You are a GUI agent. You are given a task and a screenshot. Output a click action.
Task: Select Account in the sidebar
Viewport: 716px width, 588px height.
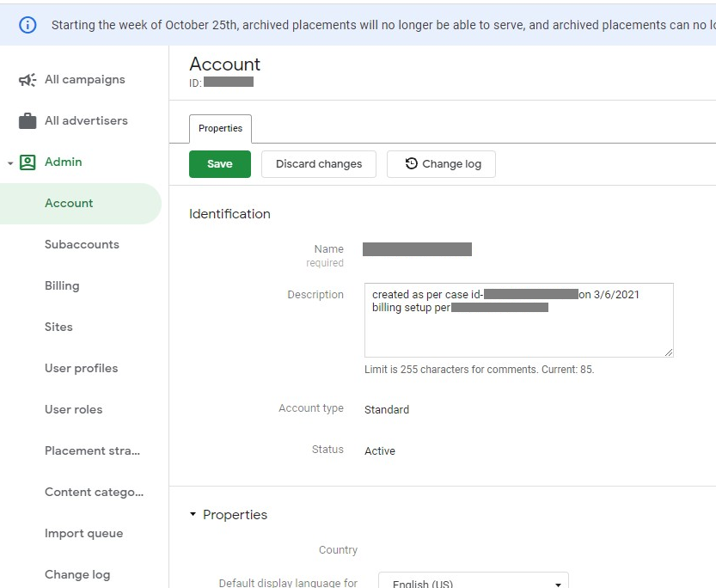coord(81,204)
